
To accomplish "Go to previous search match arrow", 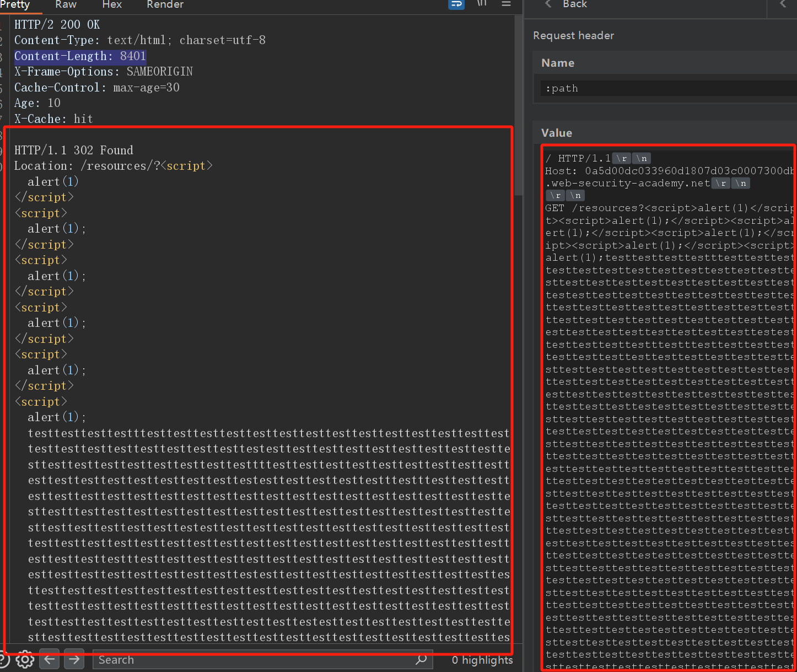I will coord(50,659).
